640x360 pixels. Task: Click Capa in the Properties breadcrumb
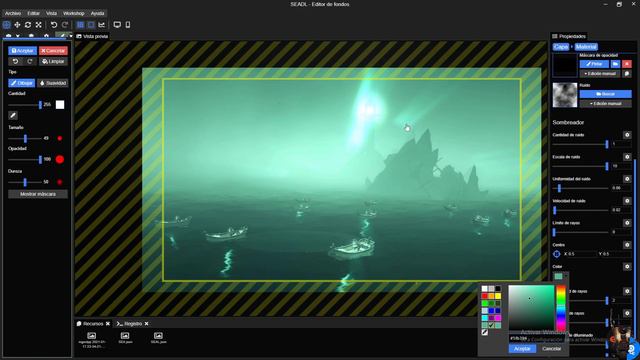click(x=560, y=47)
